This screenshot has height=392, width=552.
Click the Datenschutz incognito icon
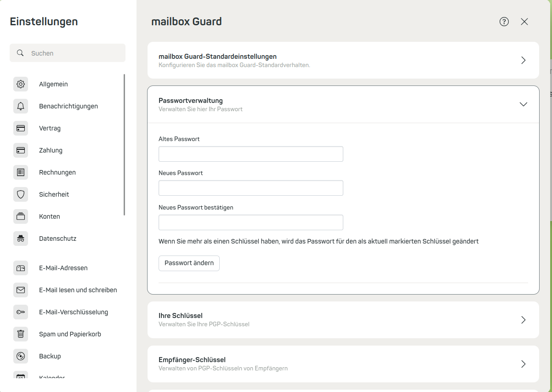point(21,239)
